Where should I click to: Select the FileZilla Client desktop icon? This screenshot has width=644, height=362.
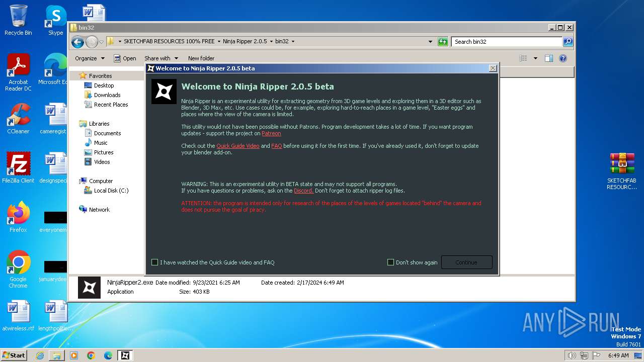(x=18, y=168)
